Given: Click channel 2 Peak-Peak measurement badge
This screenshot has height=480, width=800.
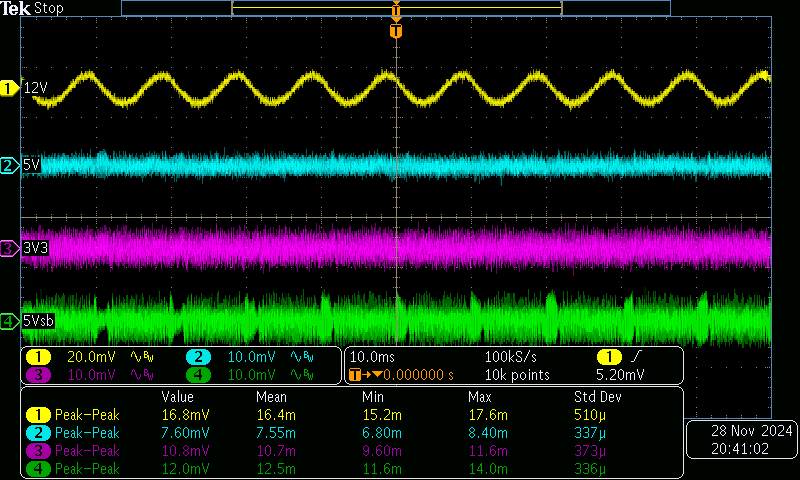Looking at the screenshot, I should (x=38, y=433).
